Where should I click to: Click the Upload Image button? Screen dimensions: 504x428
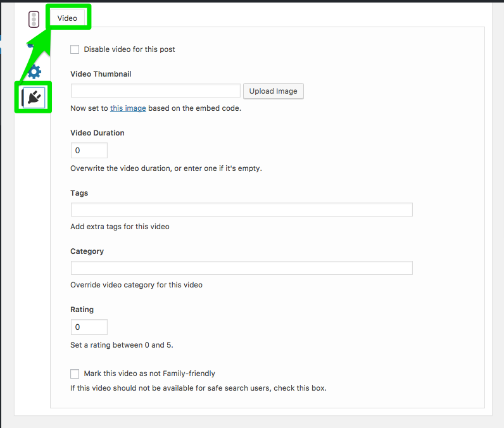tap(274, 91)
